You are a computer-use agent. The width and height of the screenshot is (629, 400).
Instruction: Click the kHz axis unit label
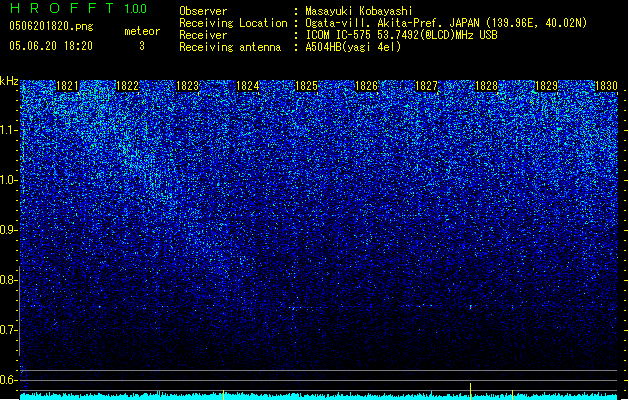pyautogui.click(x=9, y=81)
